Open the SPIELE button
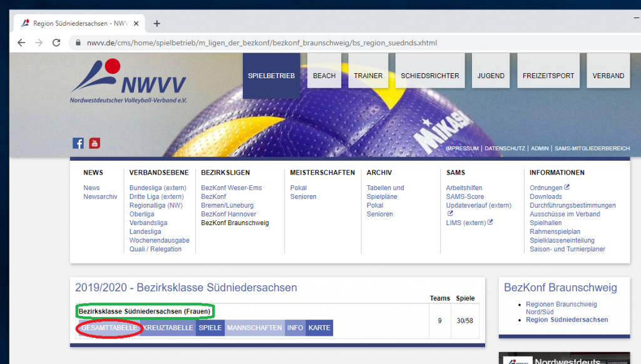This screenshot has width=641, height=364. point(210,328)
